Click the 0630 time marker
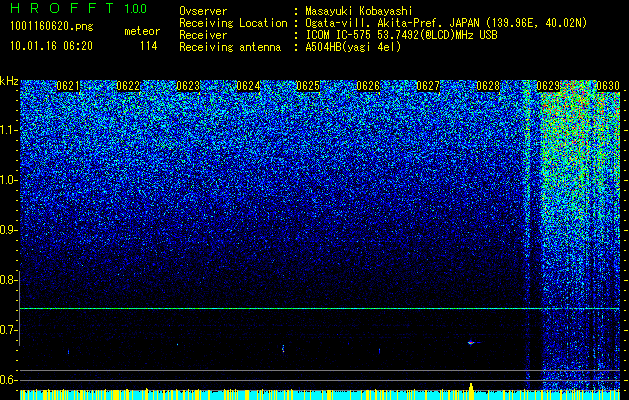 tap(608, 86)
